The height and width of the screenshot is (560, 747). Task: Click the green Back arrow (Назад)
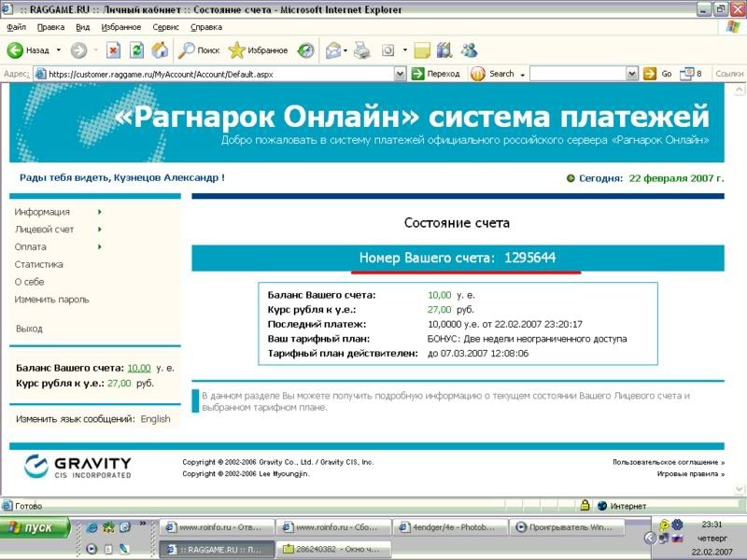pyautogui.click(x=15, y=50)
